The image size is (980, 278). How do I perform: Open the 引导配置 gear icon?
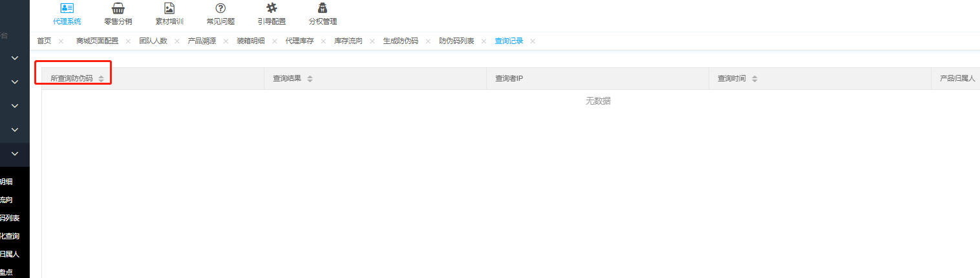272,8
